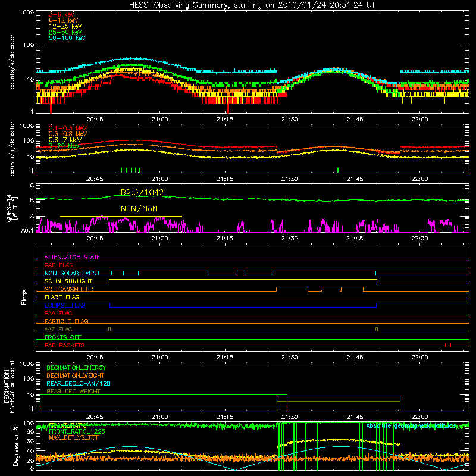Screen dimensions: 476x476
Task: Click the 0.3-0.8 MeV legend label
Action: coord(68,134)
